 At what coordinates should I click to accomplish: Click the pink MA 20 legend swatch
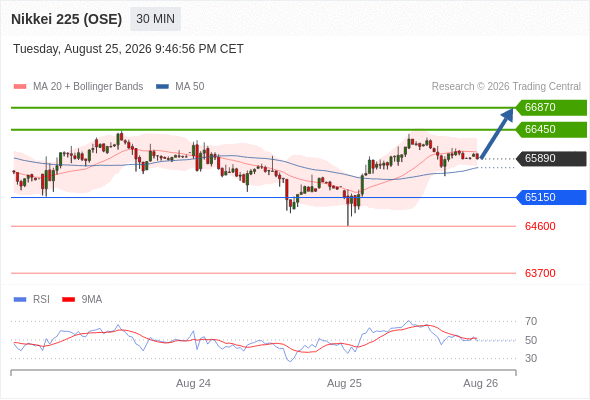[x=20, y=87]
